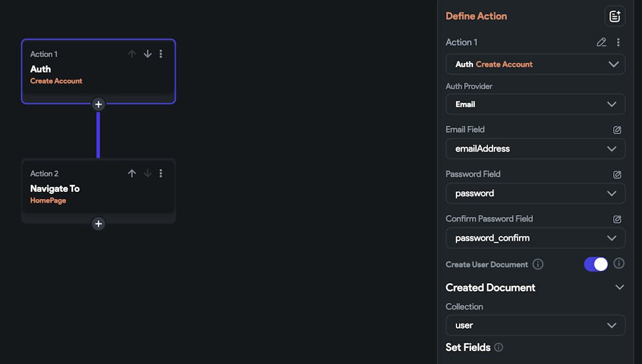Open the Action 2 card three-dot menu
This screenshot has width=642, height=364.
click(160, 173)
